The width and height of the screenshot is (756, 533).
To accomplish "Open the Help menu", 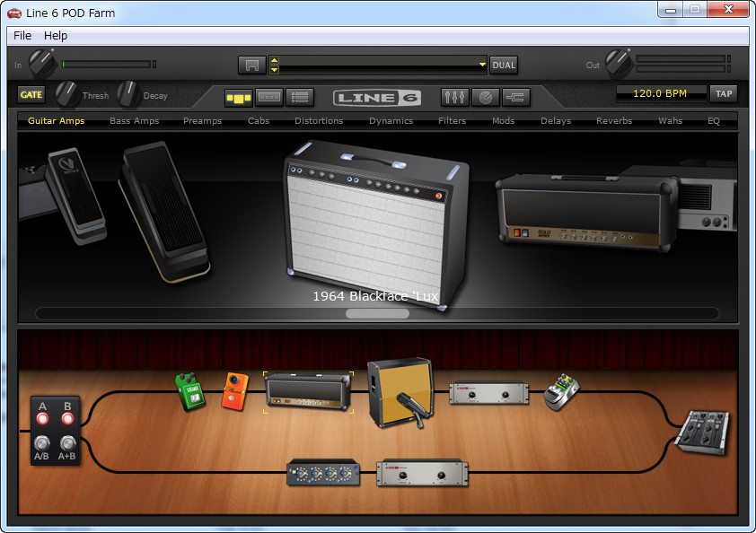I will 56,36.
